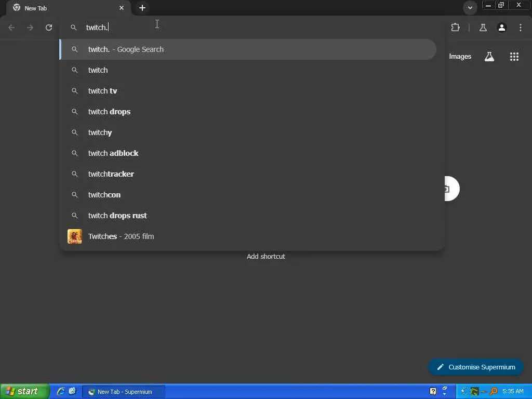This screenshot has height=399, width=532.
Task: Open the profile avatar button
Action: click(x=502, y=28)
